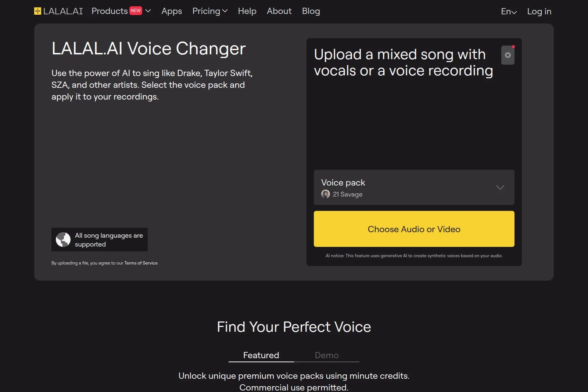Click Log in at top right
This screenshot has height=392, width=588.
[x=539, y=11]
